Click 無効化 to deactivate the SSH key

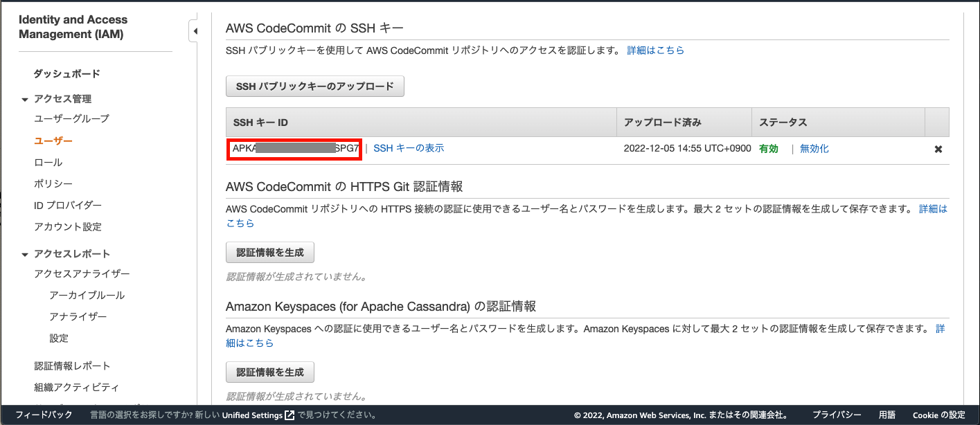814,149
